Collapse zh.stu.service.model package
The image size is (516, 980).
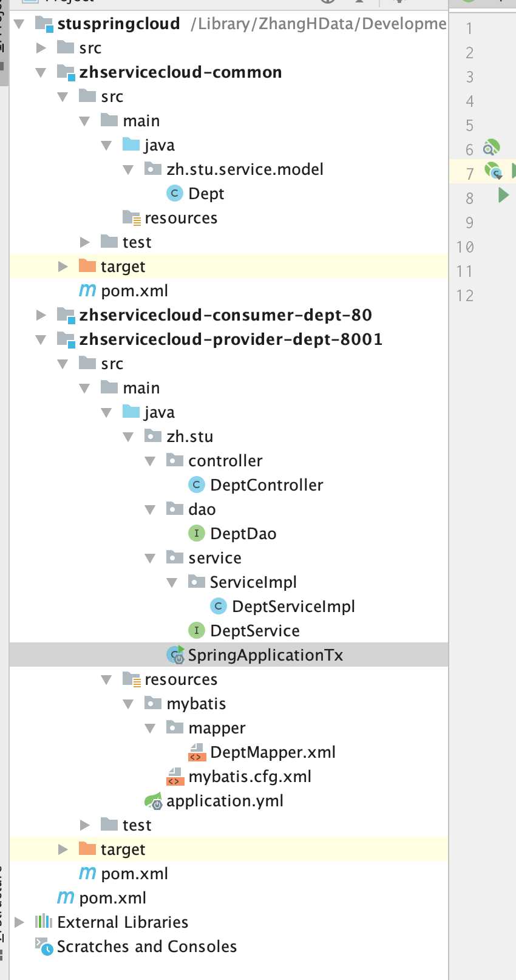128,170
